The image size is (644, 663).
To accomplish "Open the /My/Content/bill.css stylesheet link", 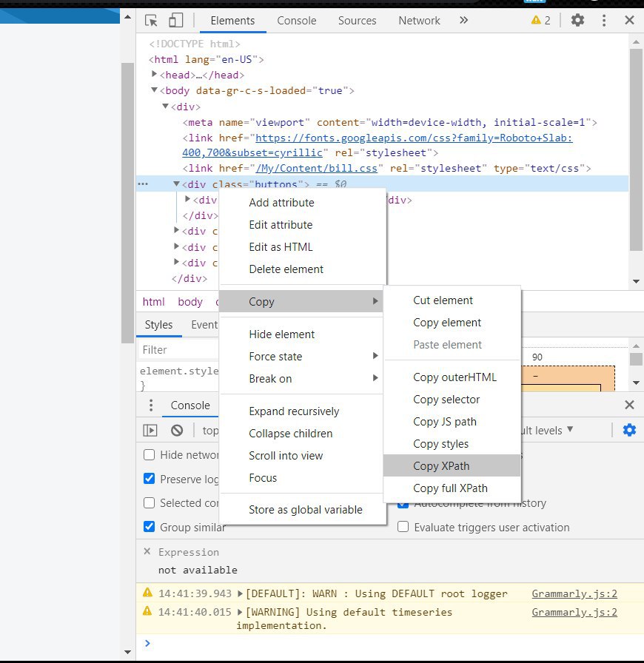I will (316, 169).
